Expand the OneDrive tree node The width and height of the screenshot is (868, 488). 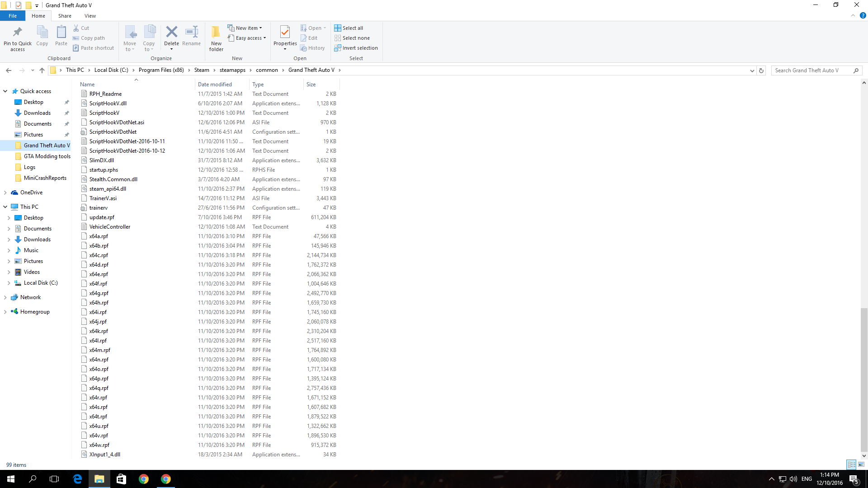[5, 192]
